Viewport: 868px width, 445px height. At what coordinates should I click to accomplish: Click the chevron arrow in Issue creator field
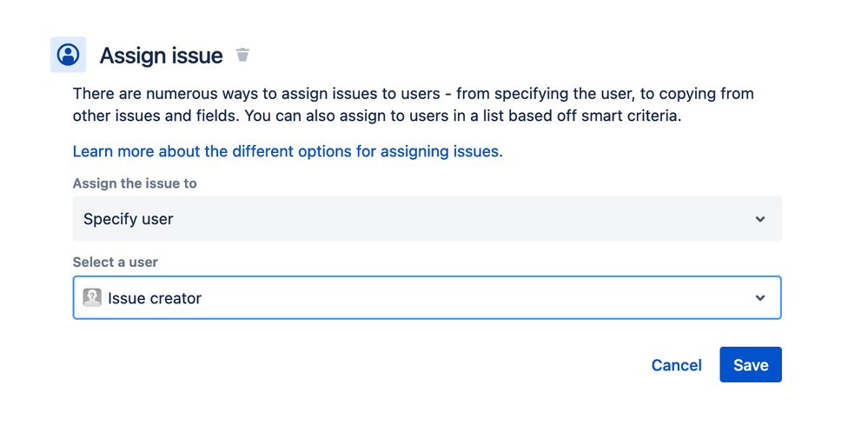tap(760, 298)
